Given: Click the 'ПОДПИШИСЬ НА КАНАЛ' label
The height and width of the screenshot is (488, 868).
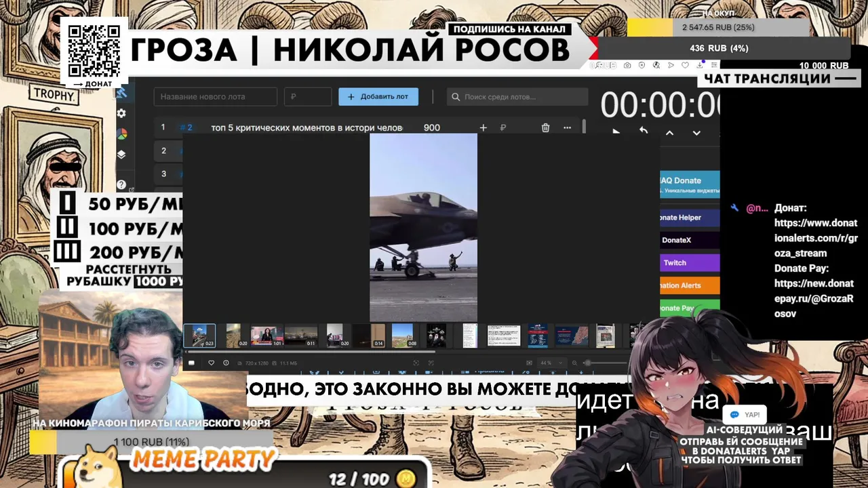Looking at the screenshot, I should pyautogui.click(x=509, y=29).
